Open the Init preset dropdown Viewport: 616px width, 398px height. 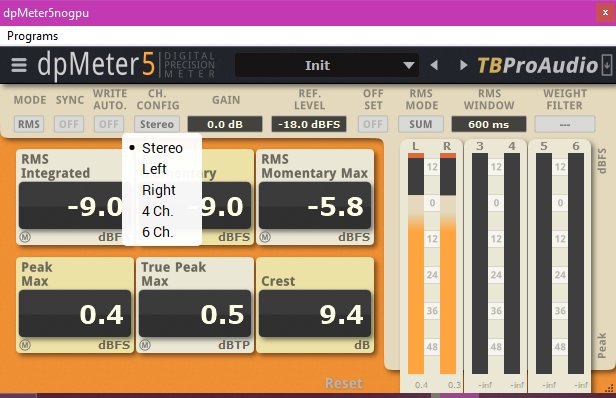pyautogui.click(x=326, y=65)
